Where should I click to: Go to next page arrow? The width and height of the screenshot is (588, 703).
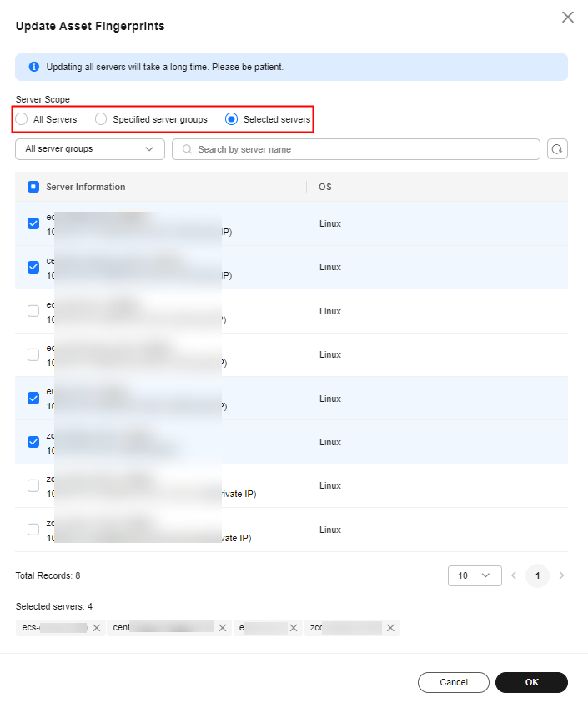561,575
